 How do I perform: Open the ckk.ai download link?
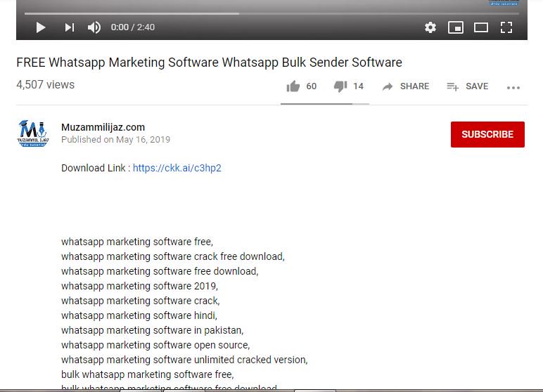[x=177, y=168]
